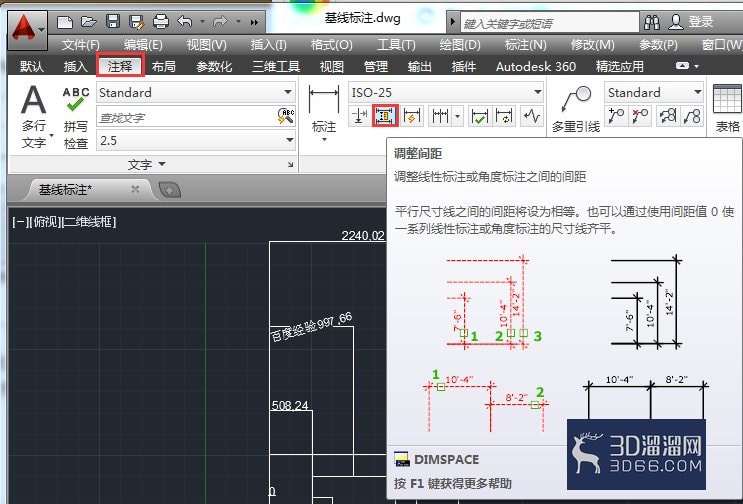Screen dimensions: 743x504
Task: Open the 插入(I) menu
Action: [268, 45]
